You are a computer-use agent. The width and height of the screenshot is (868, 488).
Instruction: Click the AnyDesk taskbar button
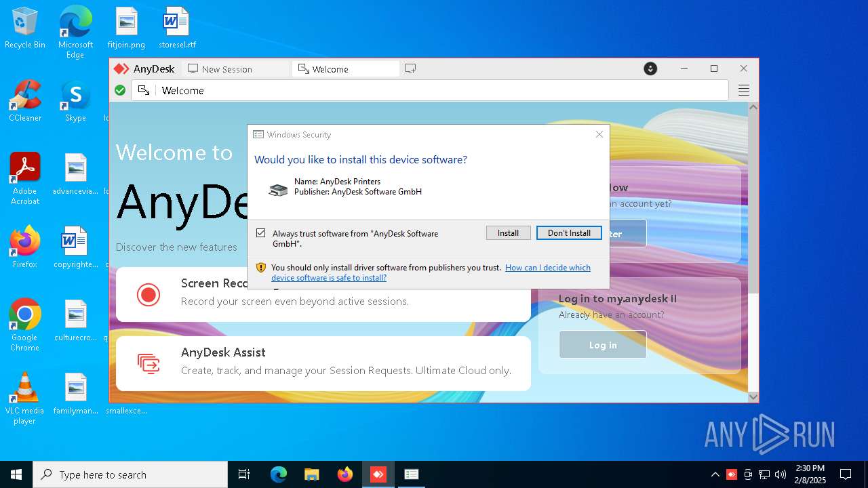(378, 474)
